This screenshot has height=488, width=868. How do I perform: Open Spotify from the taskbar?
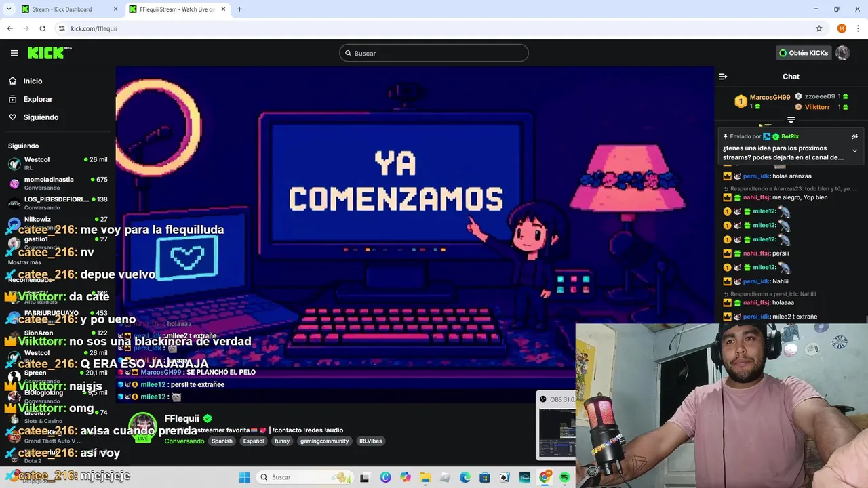[564, 477]
